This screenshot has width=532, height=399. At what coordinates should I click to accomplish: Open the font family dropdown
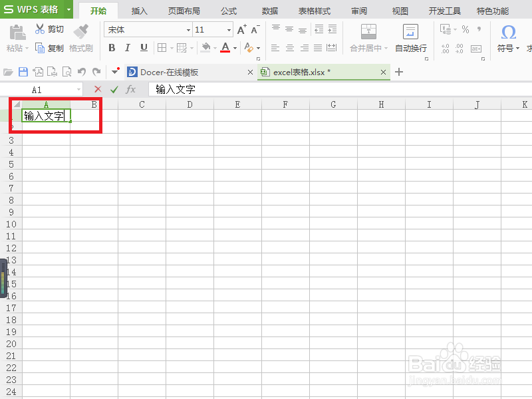click(x=188, y=29)
